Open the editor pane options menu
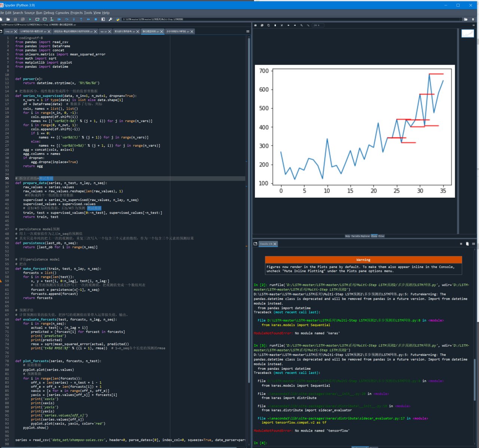 (248, 31)
